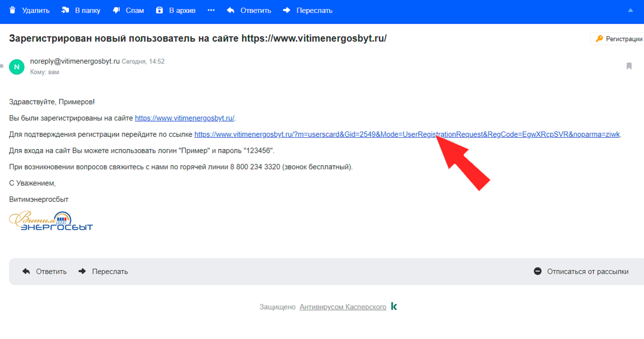Viewport: 644px width, 339px height.
Task: Click the timestamp Сегодня, 14:52
Action: pyautogui.click(x=143, y=61)
